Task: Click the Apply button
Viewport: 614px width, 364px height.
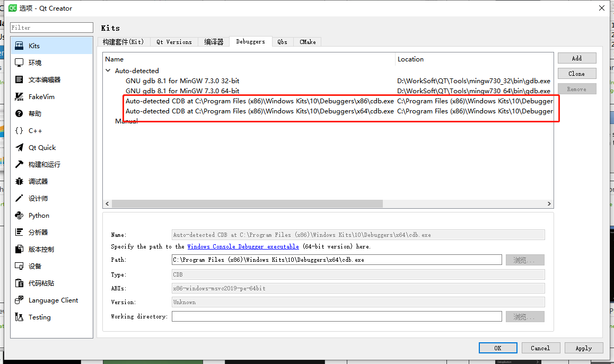Action: 583,348
